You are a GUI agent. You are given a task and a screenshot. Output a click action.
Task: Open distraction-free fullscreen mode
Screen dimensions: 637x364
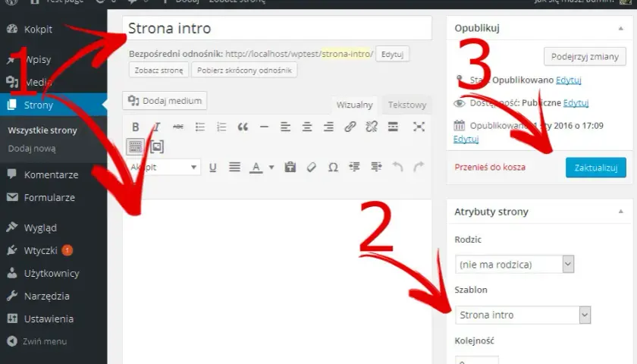tap(419, 127)
